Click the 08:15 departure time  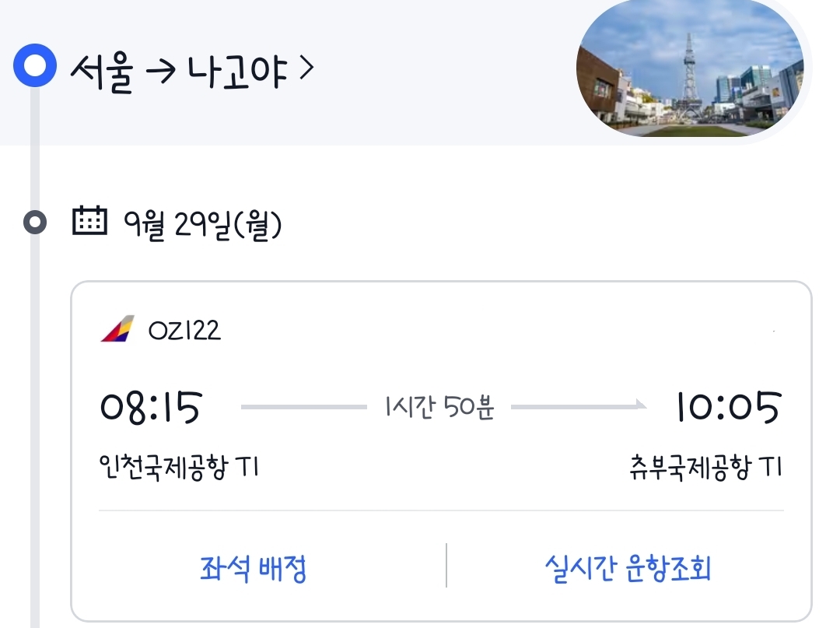click(x=151, y=407)
